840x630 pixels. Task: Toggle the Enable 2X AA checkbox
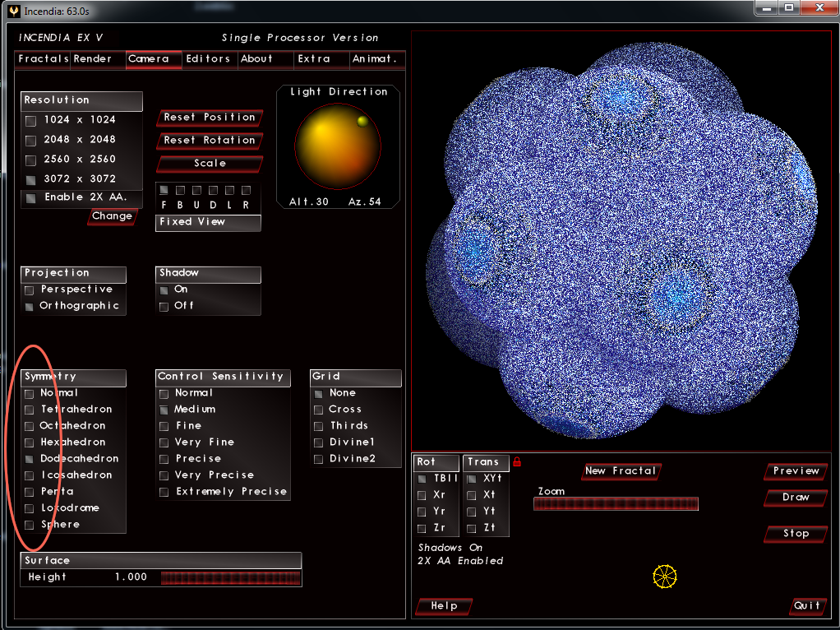click(31, 198)
